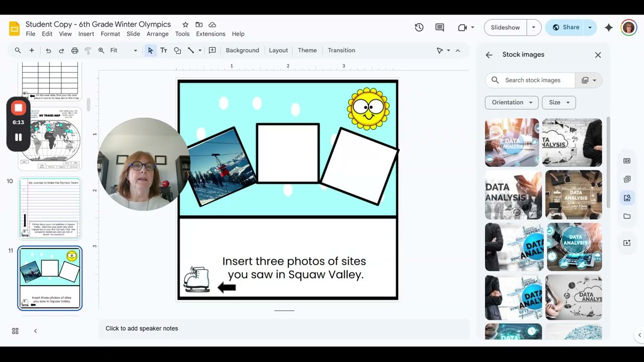Open the View menu
Screen dimensions: 644x362
[65, 34]
